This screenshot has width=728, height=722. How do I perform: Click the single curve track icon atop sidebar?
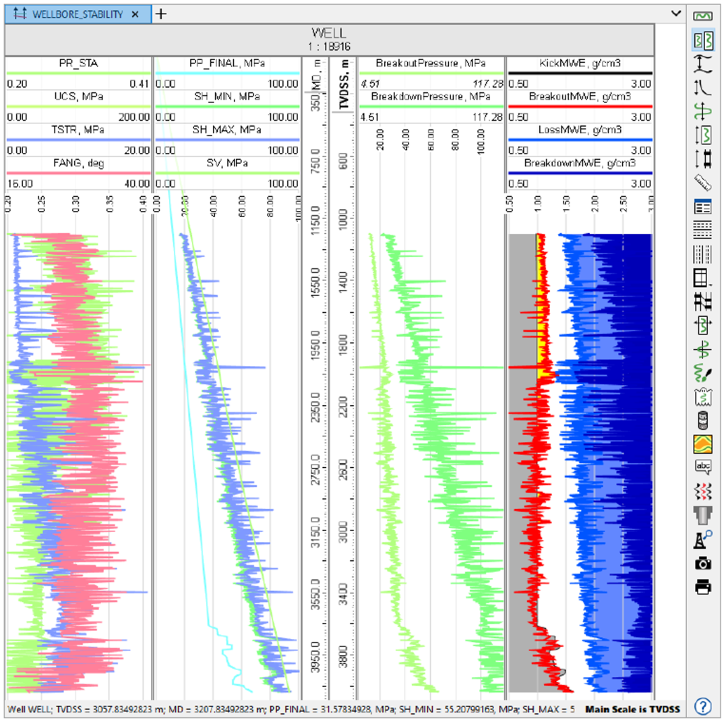pyautogui.click(x=702, y=16)
